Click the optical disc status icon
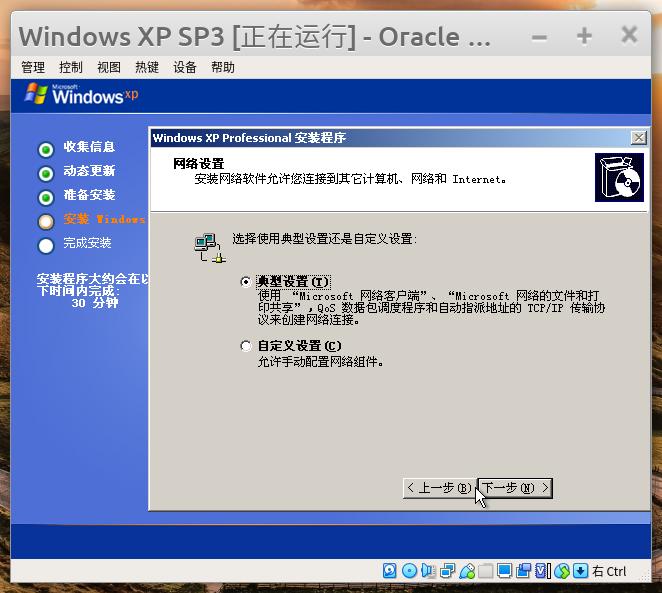Image resolution: width=662 pixels, height=593 pixels. (x=409, y=571)
